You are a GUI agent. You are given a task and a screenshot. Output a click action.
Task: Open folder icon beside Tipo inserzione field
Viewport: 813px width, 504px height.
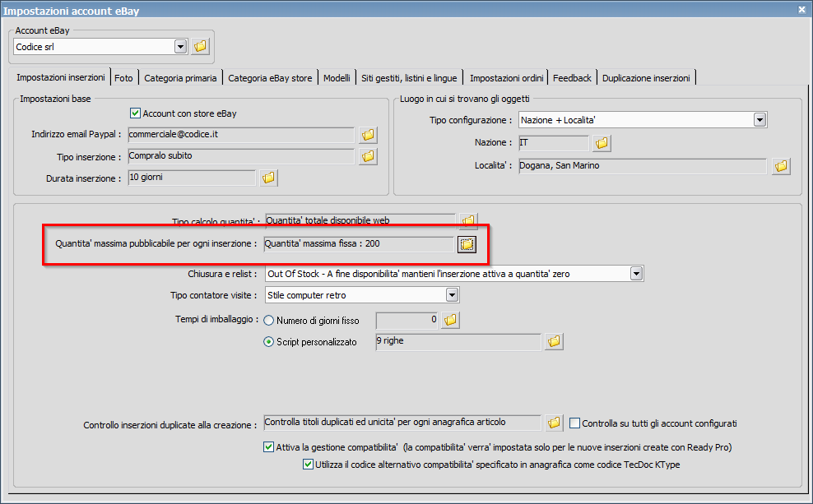click(368, 156)
